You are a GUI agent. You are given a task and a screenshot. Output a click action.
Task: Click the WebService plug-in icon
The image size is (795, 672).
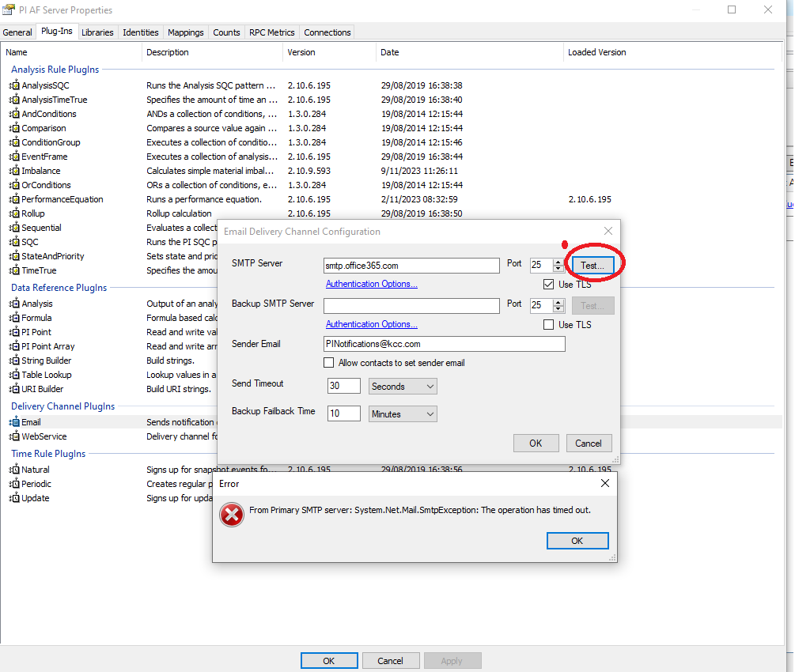[15, 436]
